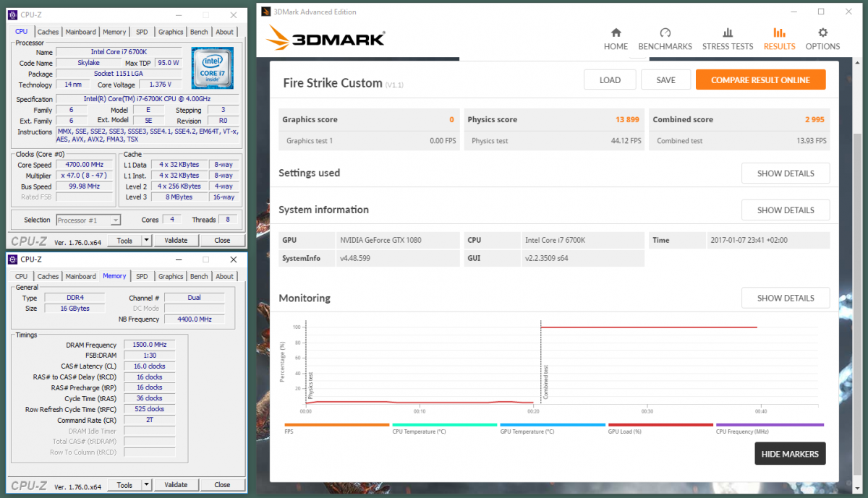This screenshot has width=868, height=498.
Task: Click the memory Size value 16 GBytes
Action: (x=74, y=309)
